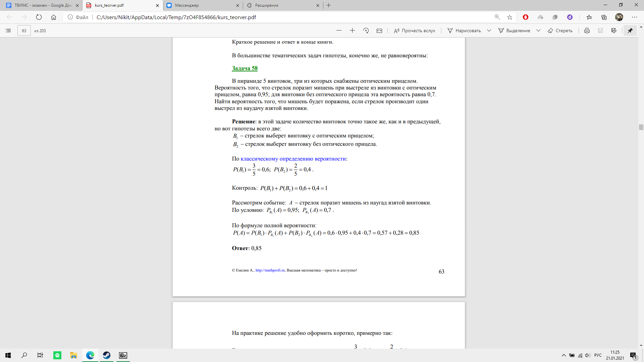Click the vertical scrollbar thumb
The width and height of the screenshot is (644, 362).
[x=641, y=127]
